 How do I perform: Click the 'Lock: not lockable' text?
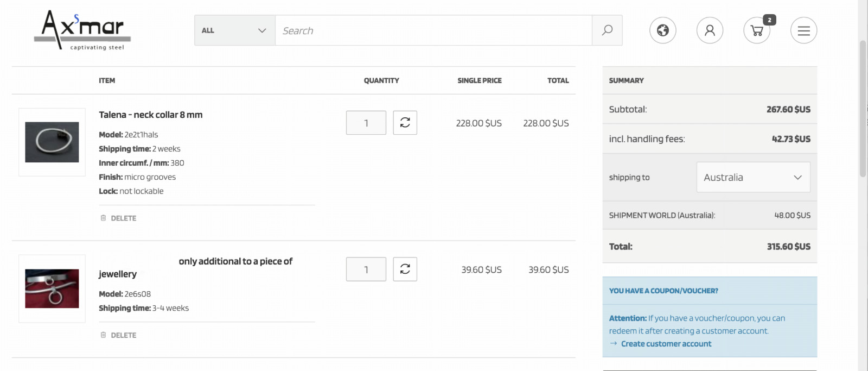[131, 191]
